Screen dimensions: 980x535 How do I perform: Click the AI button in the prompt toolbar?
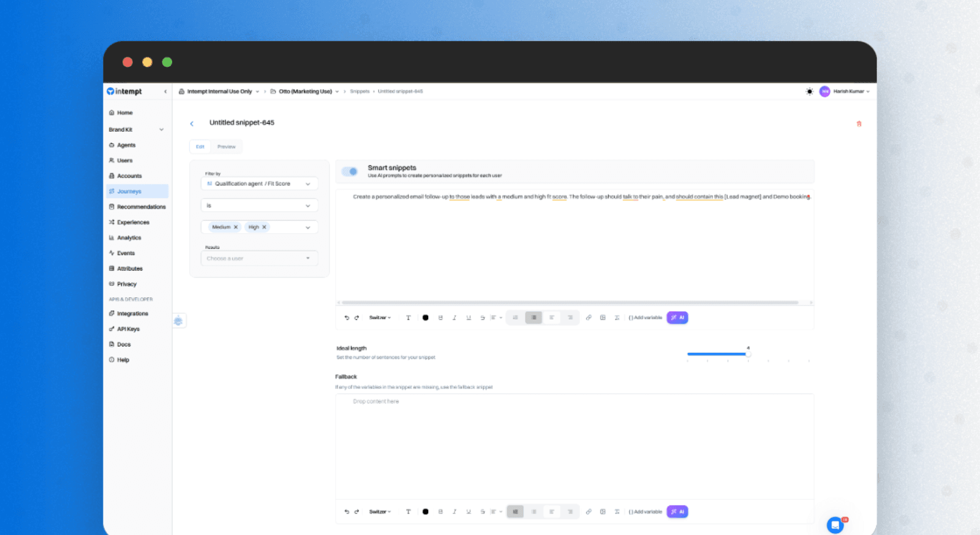677,317
